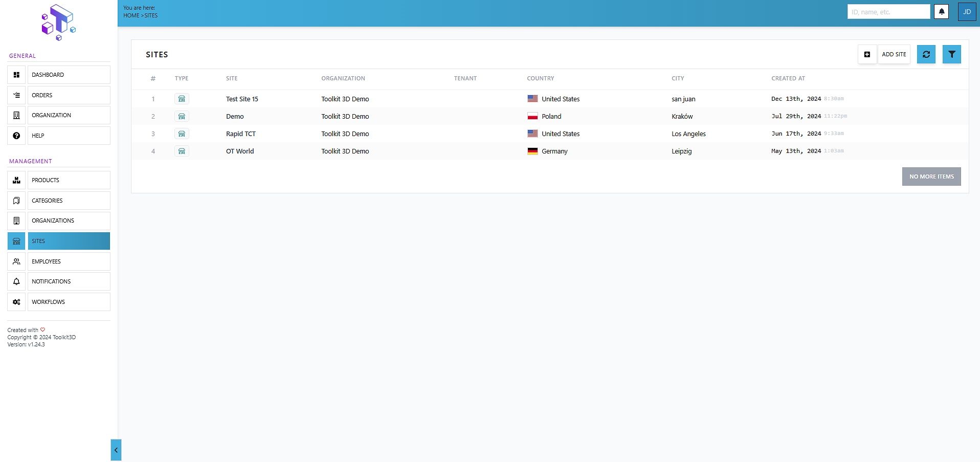Click the Jul 29th, 2024 date
Image resolution: width=980 pixels, height=462 pixels.
[x=796, y=116]
